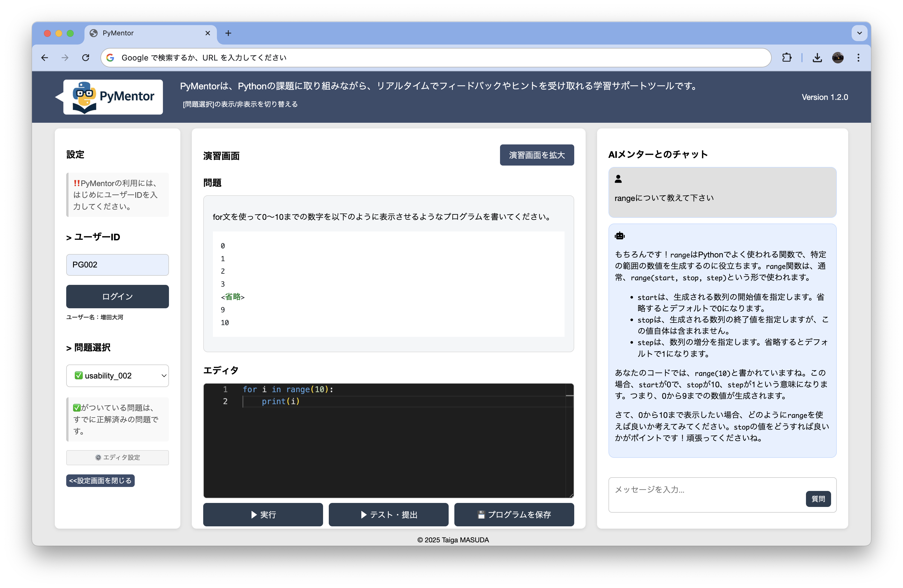Click line number 1 in editor
903x588 pixels.
coord(225,390)
